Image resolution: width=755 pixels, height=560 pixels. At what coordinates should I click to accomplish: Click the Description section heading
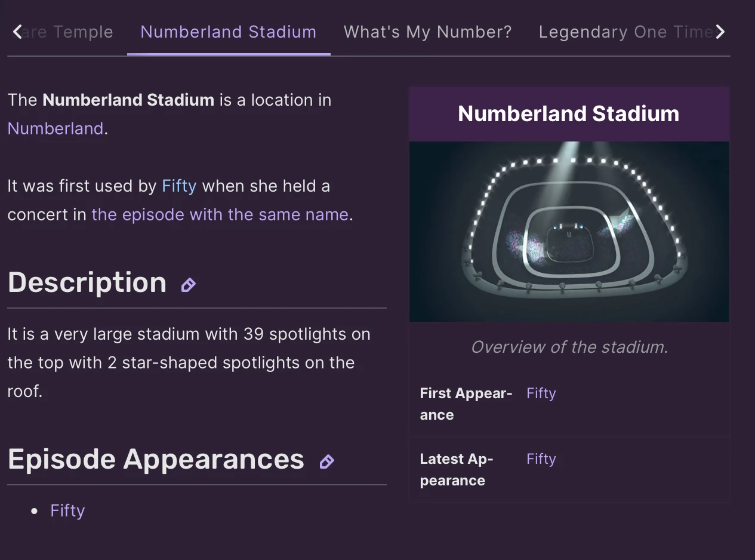pos(87,282)
